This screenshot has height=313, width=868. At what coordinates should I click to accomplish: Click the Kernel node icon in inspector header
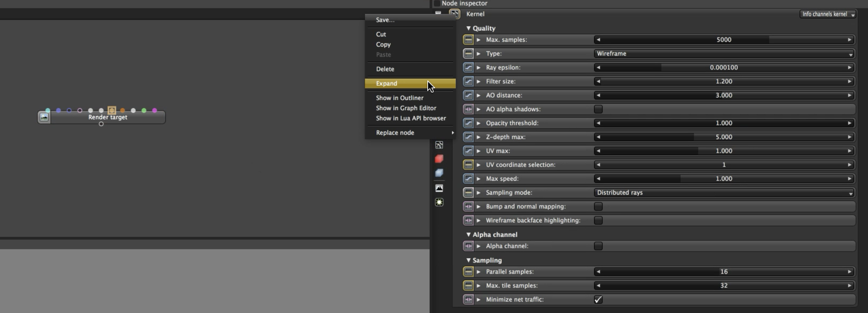pyautogui.click(x=455, y=14)
